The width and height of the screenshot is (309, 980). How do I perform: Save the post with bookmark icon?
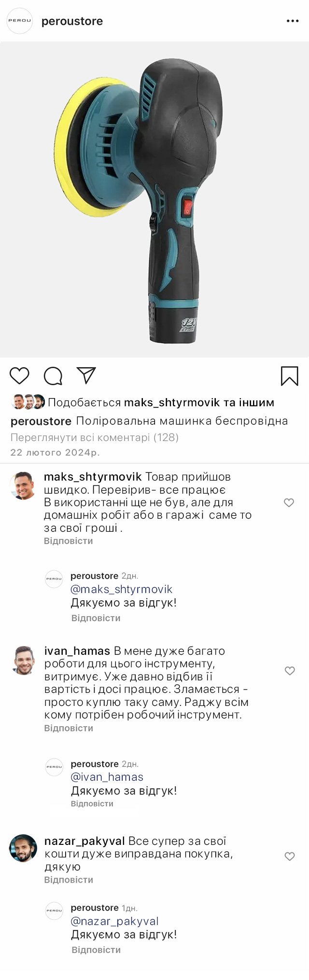pyautogui.click(x=289, y=376)
